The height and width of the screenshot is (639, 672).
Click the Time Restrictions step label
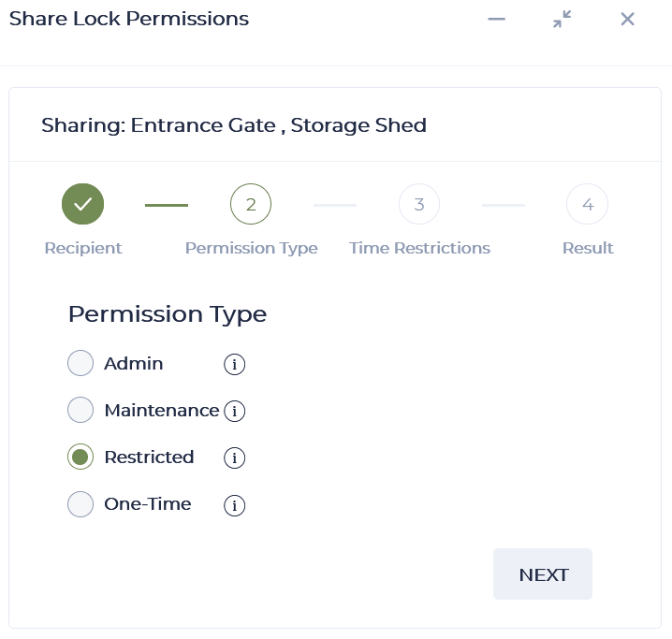coord(419,248)
